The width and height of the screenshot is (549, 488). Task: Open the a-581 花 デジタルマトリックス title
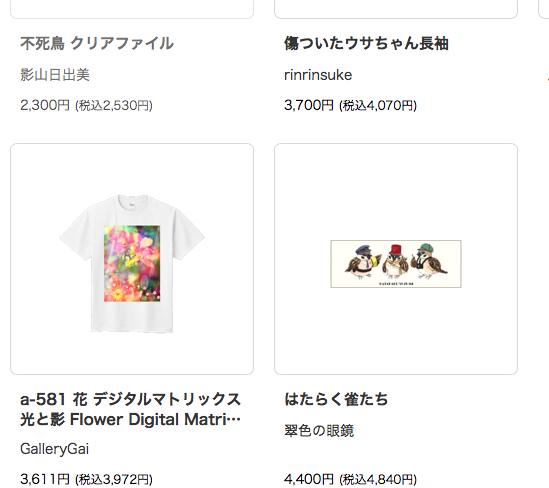[130, 409]
